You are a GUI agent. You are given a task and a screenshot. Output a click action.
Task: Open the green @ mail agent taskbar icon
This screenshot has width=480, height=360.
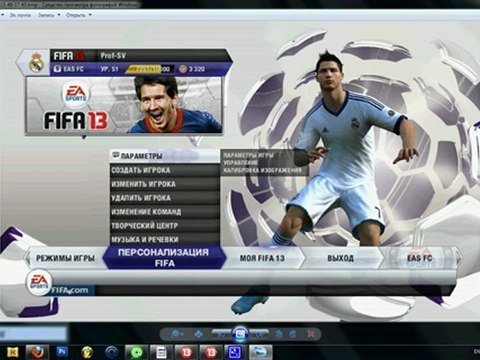click(136, 352)
